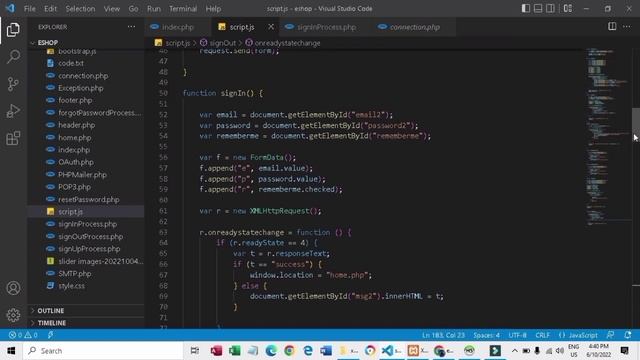The width and height of the screenshot is (640, 360).
Task: Open the Run menu
Action: click(x=154, y=9)
